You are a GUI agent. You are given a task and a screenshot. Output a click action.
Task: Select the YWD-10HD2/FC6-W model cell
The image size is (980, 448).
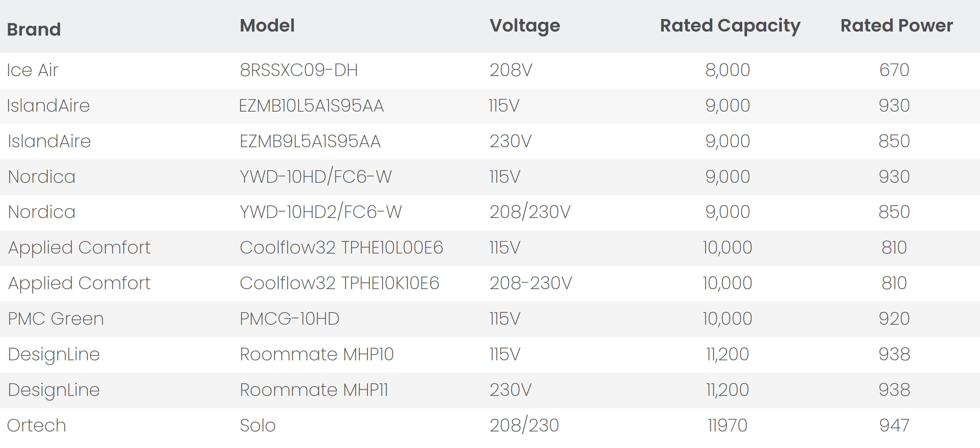click(320, 212)
